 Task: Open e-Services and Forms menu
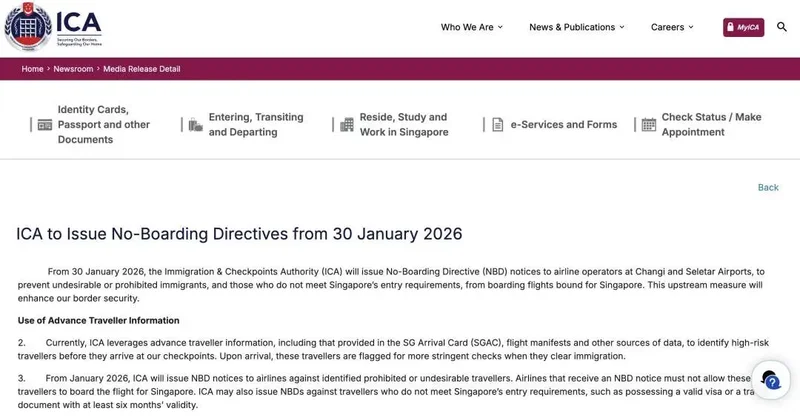click(563, 125)
